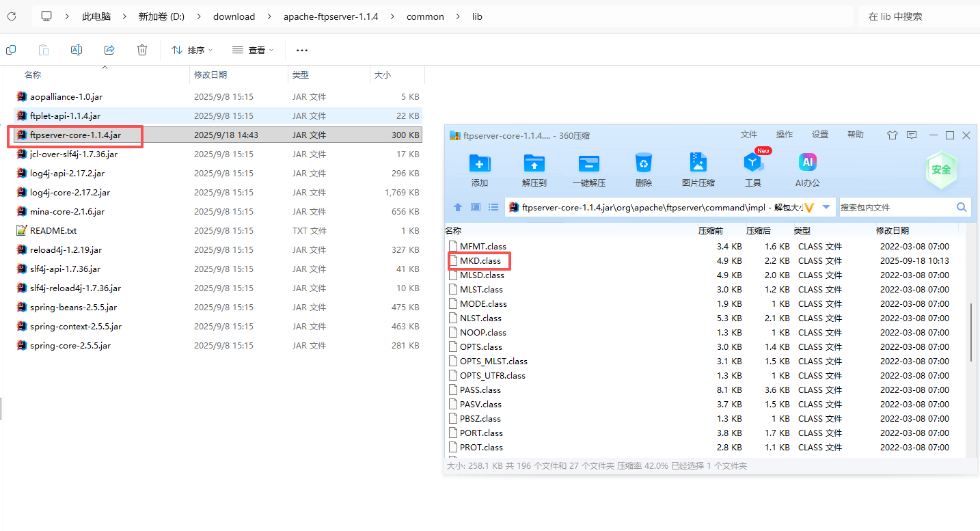Open the 文件 menu in 360压缩
This screenshot has height=531, width=980.
pos(749,135)
